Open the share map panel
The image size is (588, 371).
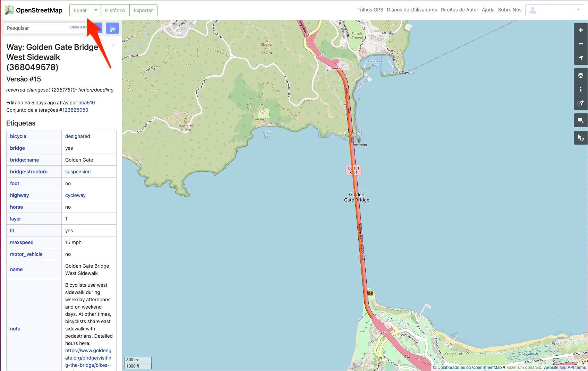581,103
